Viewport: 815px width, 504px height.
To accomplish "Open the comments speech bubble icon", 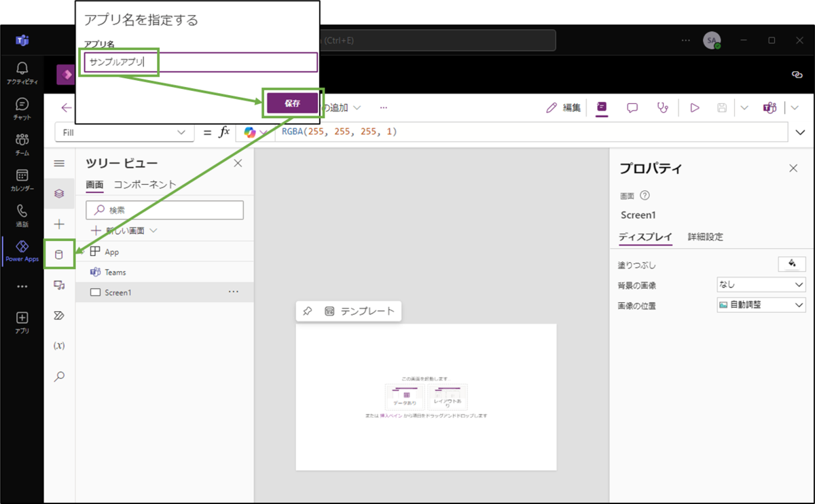I will point(632,107).
